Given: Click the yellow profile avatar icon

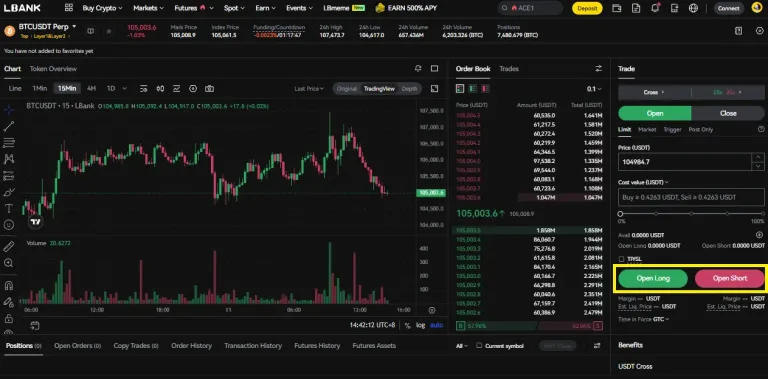Looking at the screenshot, I should (x=757, y=8).
